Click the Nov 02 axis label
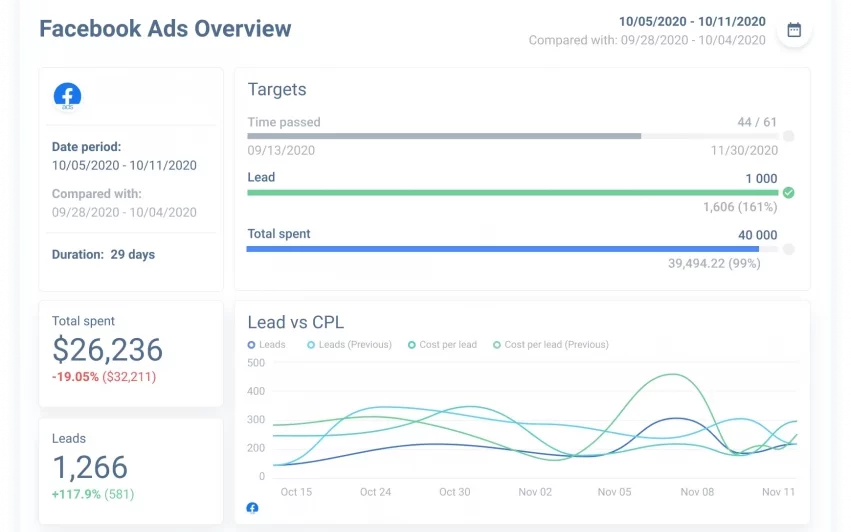Image resolution: width=851 pixels, height=532 pixels. point(535,492)
